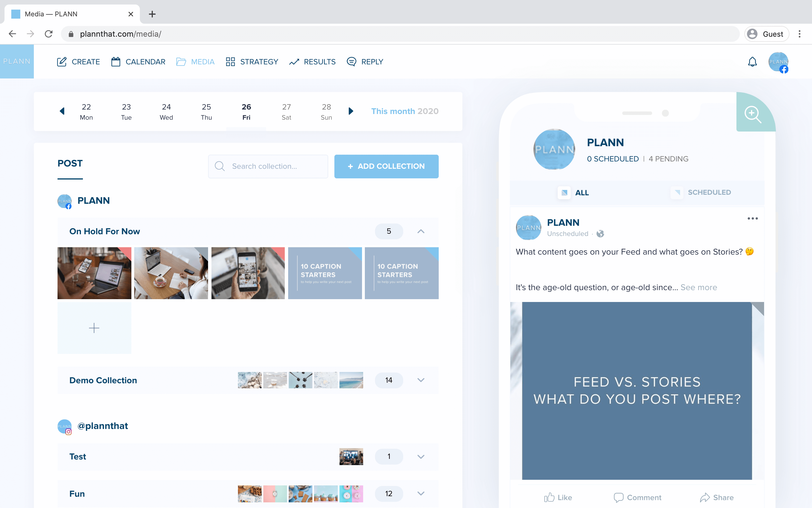The width and height of the screenshot is (812, 508).
Task: Click the On Hold For Now title
Action: point(105,231)
